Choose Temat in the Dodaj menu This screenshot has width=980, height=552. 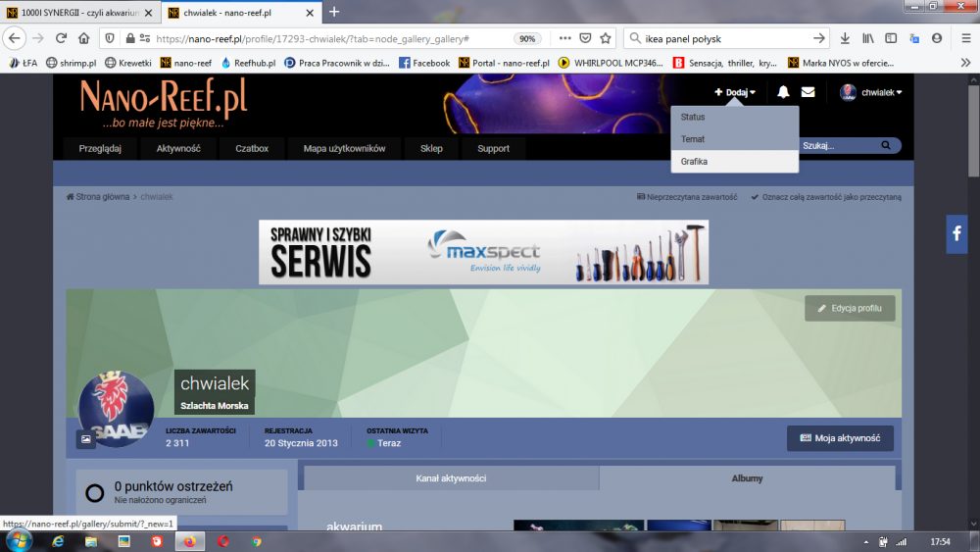click(693, 139)
